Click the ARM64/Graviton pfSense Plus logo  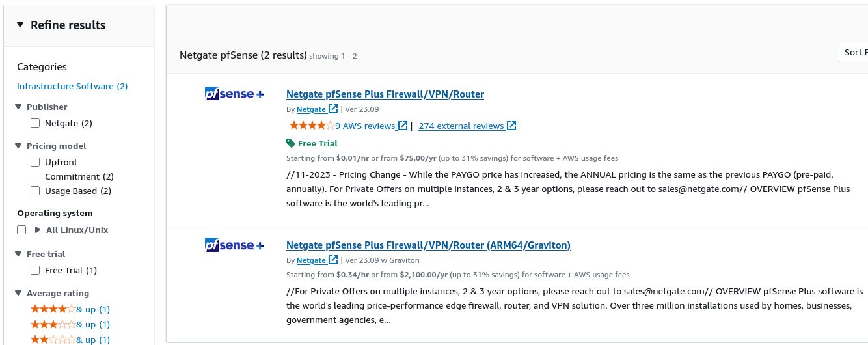click(x=234, y=245)
